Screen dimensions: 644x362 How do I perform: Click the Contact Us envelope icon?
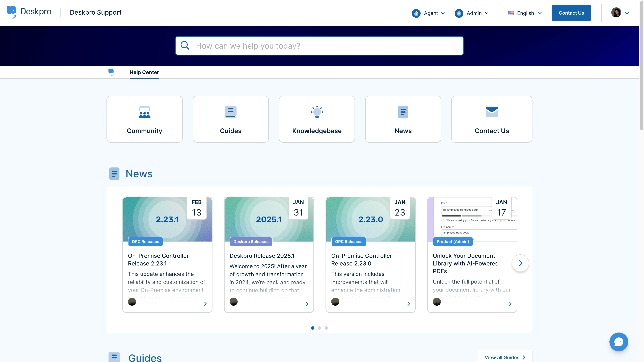[x=492, y=112]
